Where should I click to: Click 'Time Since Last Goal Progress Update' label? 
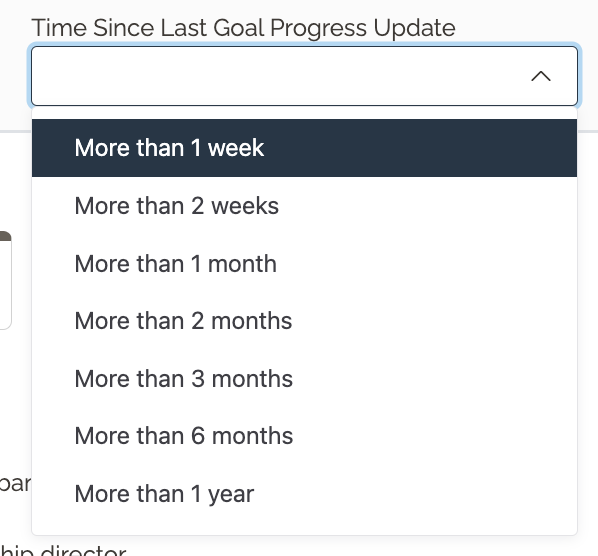[243, 28]
